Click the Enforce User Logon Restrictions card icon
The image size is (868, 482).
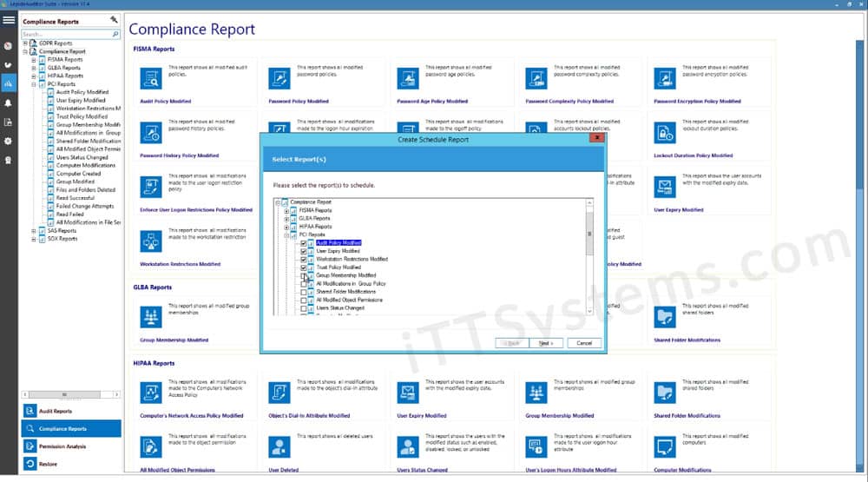tap(150, 188)
